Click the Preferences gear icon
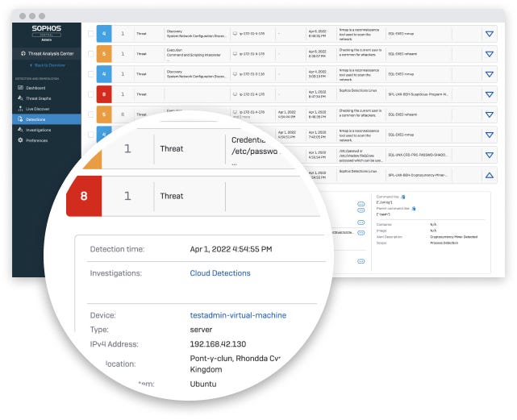The width and height of the screenshot is (517, 420). (x=20, y=140)
